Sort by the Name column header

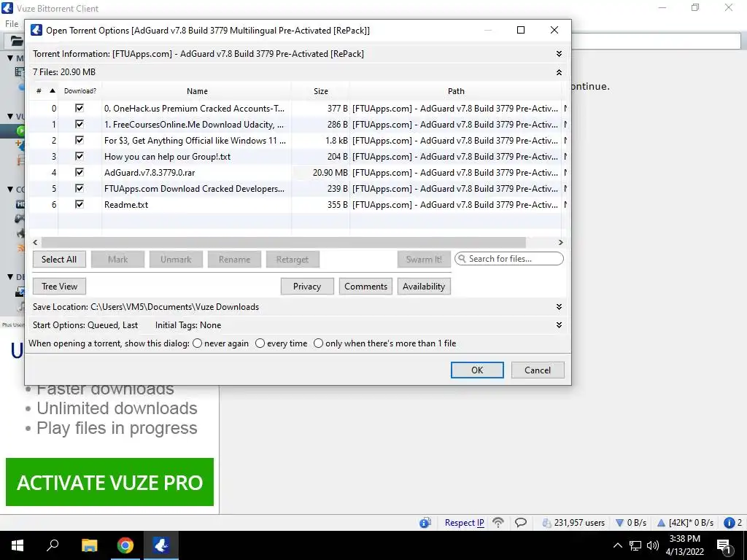197,91
